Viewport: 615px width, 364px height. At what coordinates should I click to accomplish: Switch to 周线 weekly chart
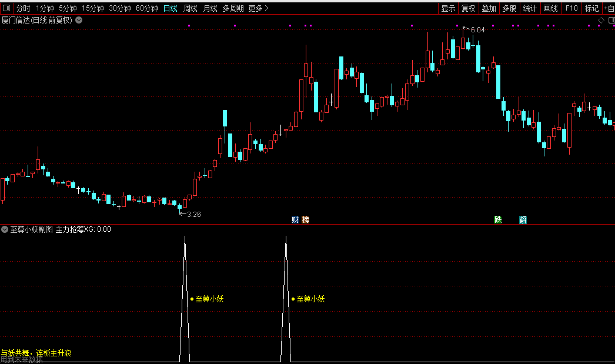pyautogui.click(x=190, y=8)
